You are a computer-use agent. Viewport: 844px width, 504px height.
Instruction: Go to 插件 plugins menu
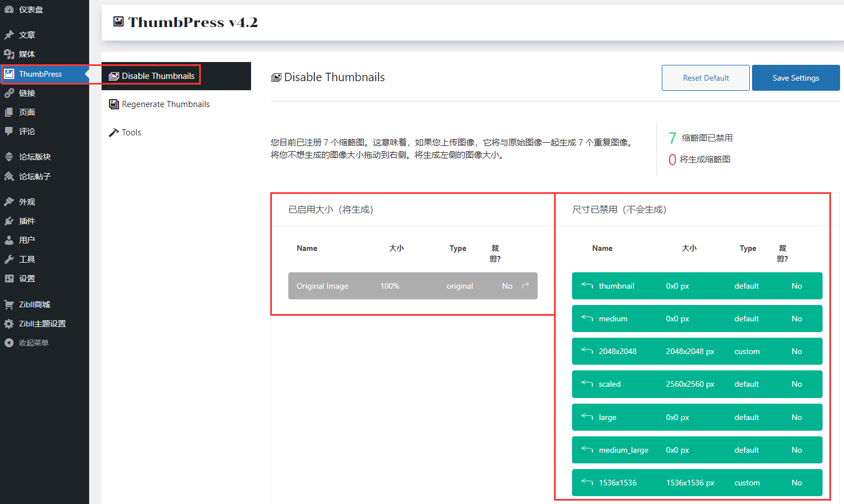pos(27,221)
